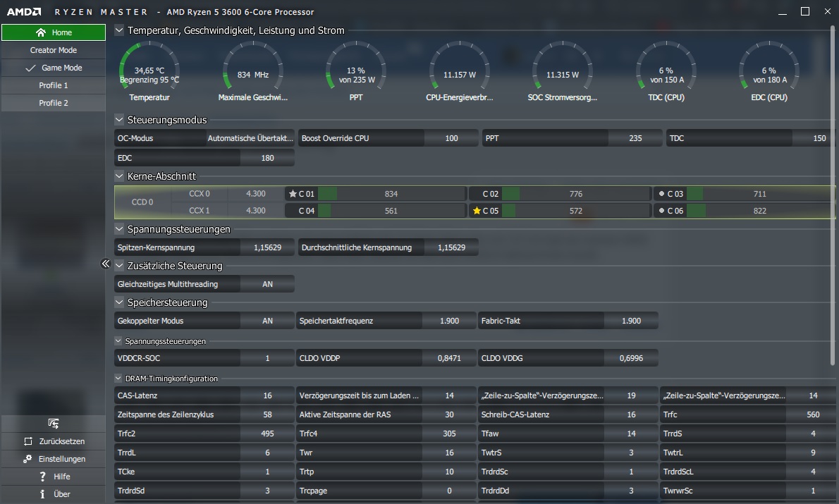This screenshot has width=839, height=504.
Task: Click the C 04 core clock bar
Action: tap(391, 211)
